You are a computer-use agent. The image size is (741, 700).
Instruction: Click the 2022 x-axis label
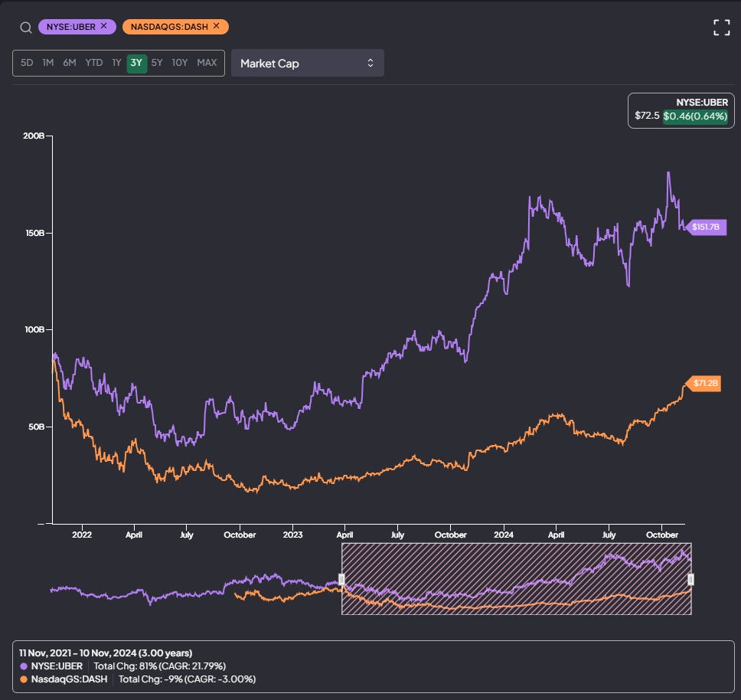[82, 535]
